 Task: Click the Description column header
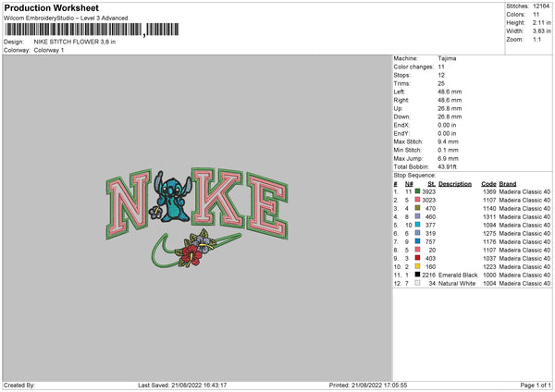tap(455, 184)
